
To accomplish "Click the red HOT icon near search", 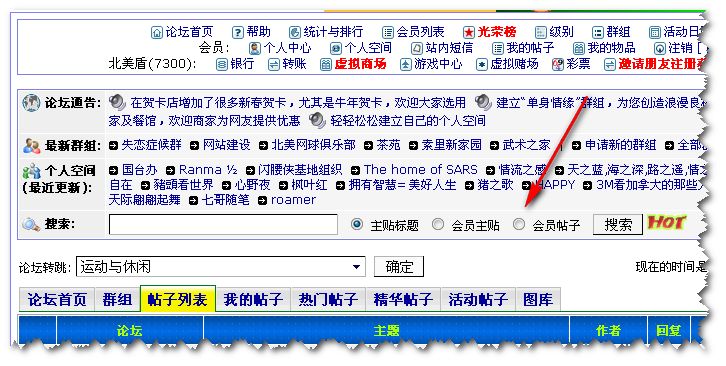I will (x=666, y=223).
